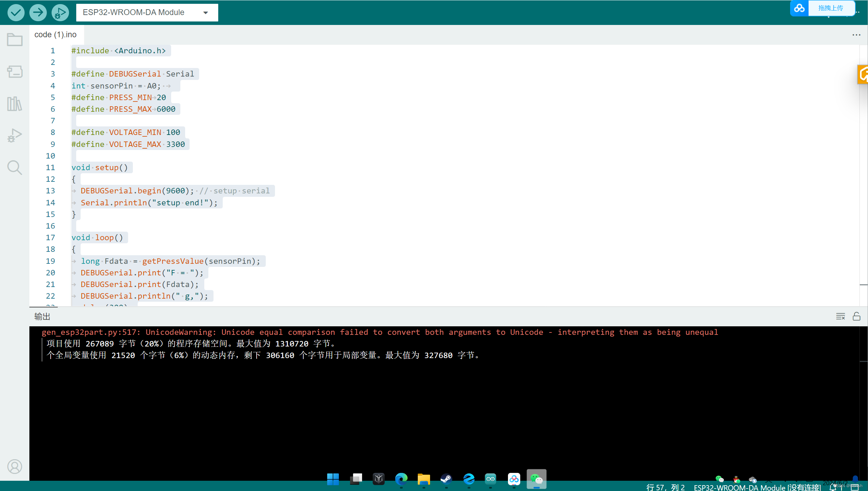Select the code (1).ino tab
This screenshot has width=868, height=491.
point(56,35)
